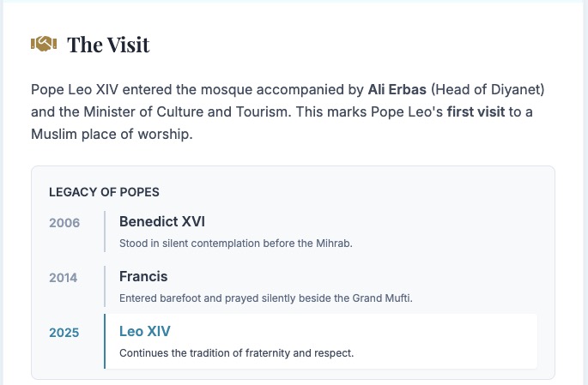Select the 2014 timeline year
Screen dimensions: 588x385
click(x=64, y=278)
